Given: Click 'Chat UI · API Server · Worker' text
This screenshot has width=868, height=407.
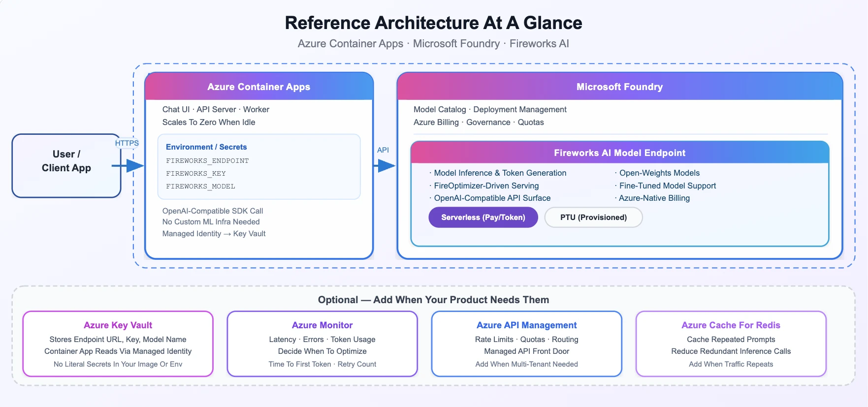Looking at the screenshot, I should [x=216, y=110].
